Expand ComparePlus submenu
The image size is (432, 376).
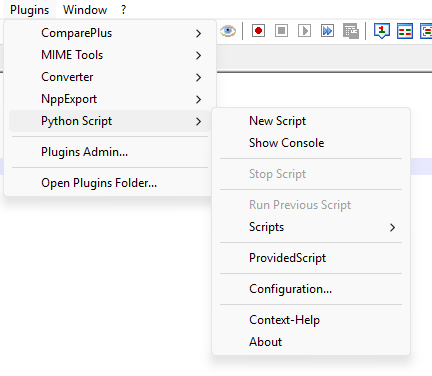click(110, 33)
